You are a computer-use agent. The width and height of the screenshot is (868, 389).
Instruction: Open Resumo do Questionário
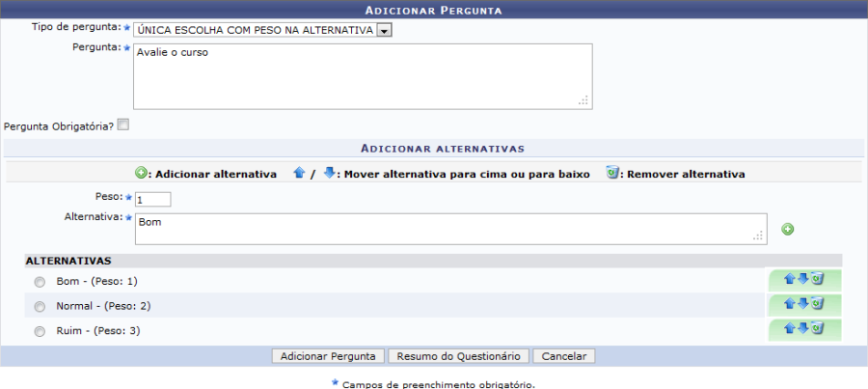tap(459, 356)
